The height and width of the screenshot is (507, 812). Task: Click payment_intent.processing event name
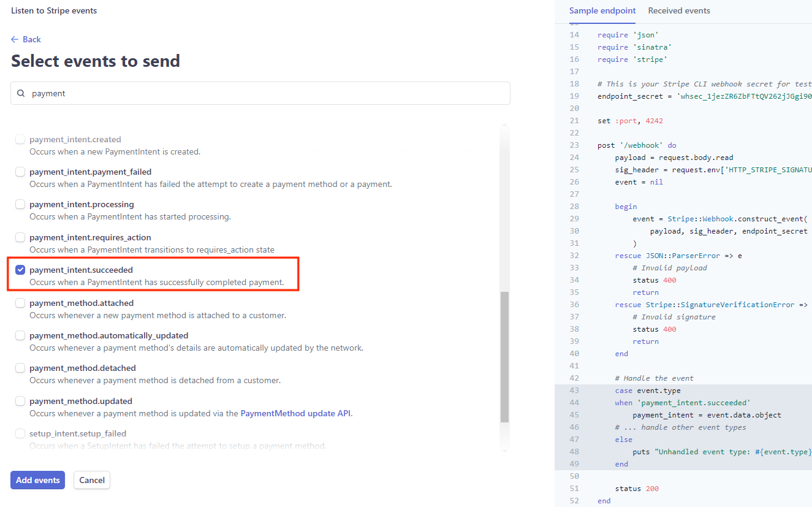point(82,204)
